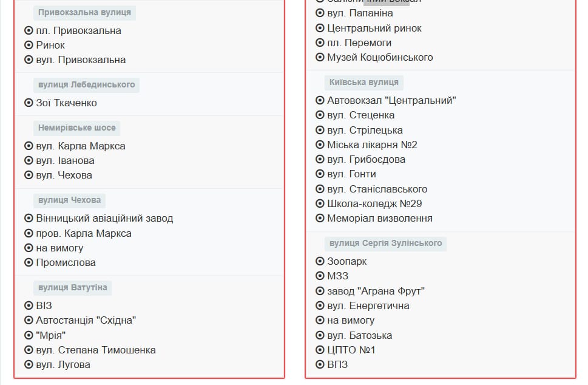Viewport: 588px width, 385px height.
Task: Select the radio marker for завод "Аграна Фрут"
Action: click(319, 291)
